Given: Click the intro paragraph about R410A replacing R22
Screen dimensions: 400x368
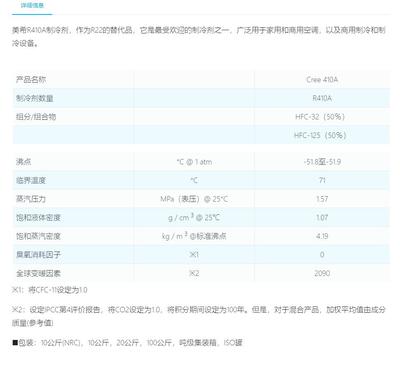Looking at the screenshot, I should 199,37.
